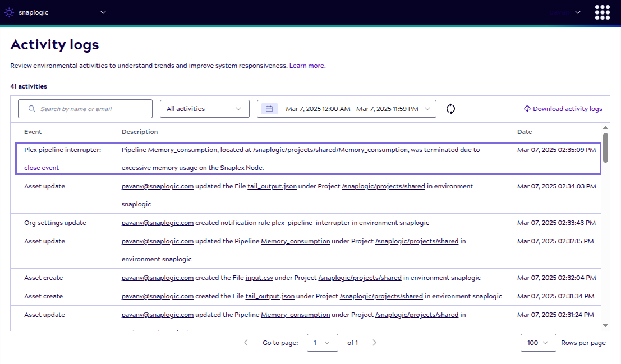Expand the date range picker dropdown
The height and width of the screenshot is (364, 621).
click(427, 108)
